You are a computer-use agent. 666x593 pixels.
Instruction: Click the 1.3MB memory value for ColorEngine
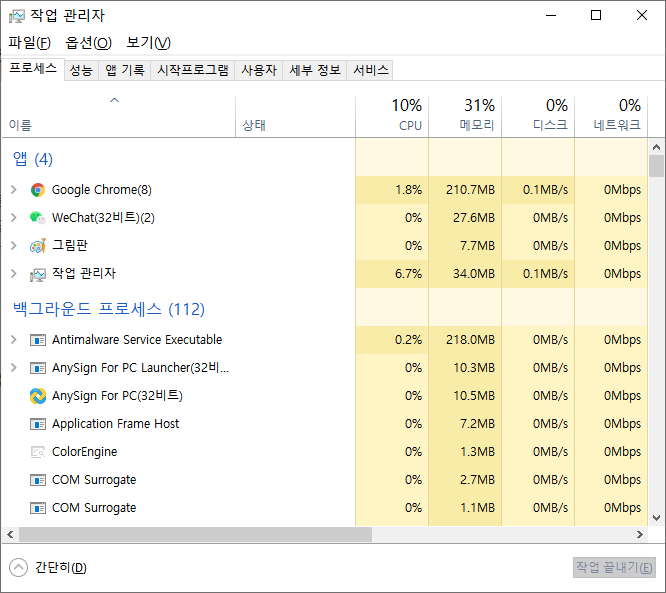477,452
